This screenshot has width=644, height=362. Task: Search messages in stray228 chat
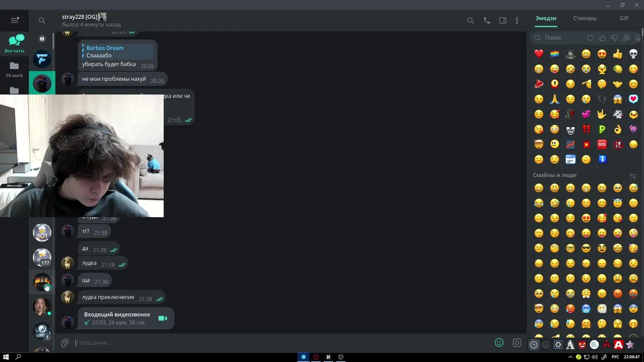click(x=470, y=21)
